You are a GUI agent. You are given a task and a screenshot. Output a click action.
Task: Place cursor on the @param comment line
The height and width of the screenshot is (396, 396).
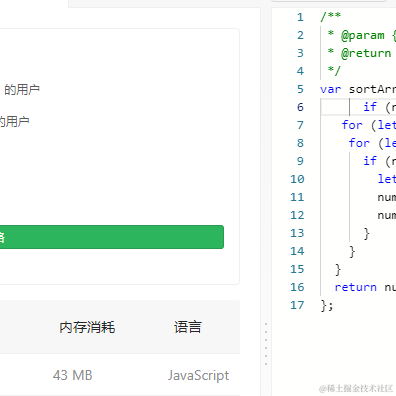361,35
